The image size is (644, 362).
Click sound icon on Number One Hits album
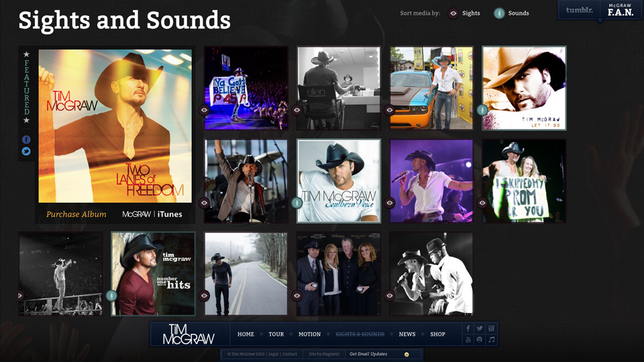tap(111, 296)
